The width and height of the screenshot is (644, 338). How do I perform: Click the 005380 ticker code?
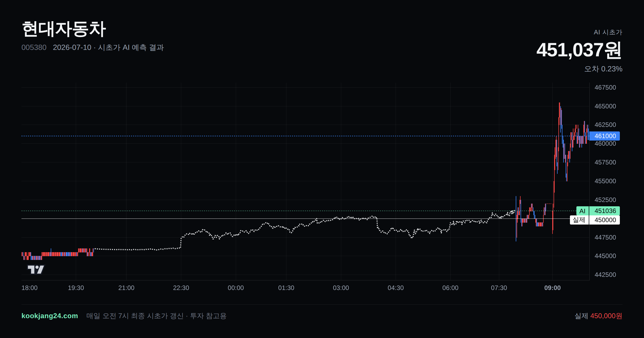tap(34, 47)
